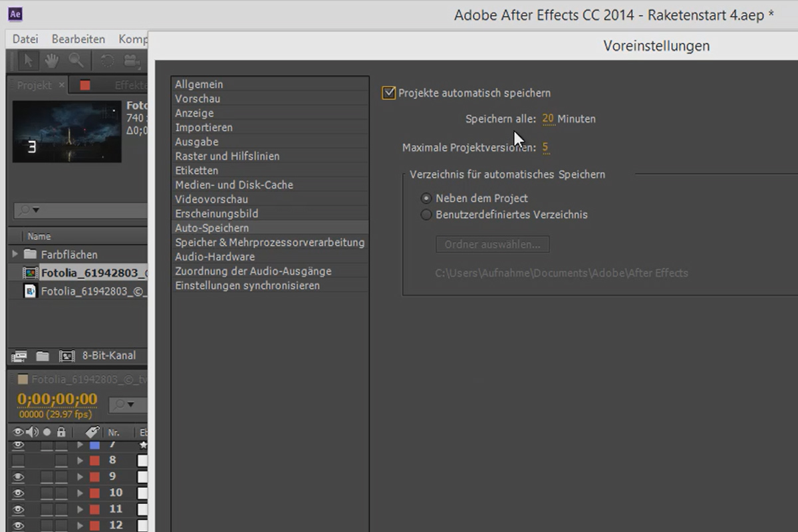Hide layer 10 visibility eye

point(18,493)
